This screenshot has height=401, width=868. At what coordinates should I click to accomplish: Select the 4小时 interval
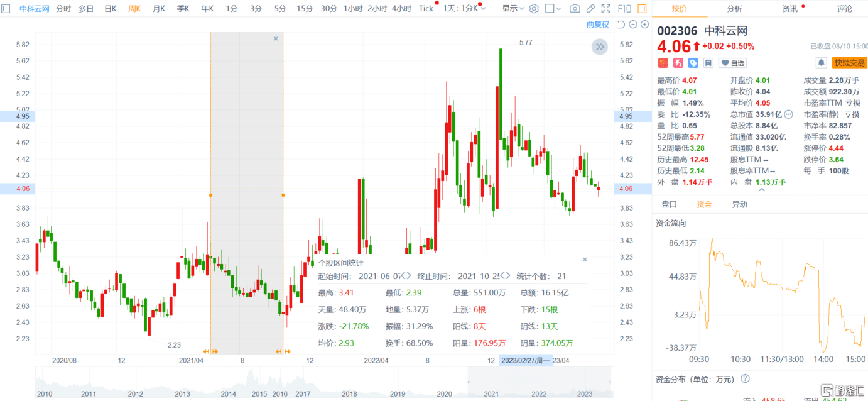(401, 9)
